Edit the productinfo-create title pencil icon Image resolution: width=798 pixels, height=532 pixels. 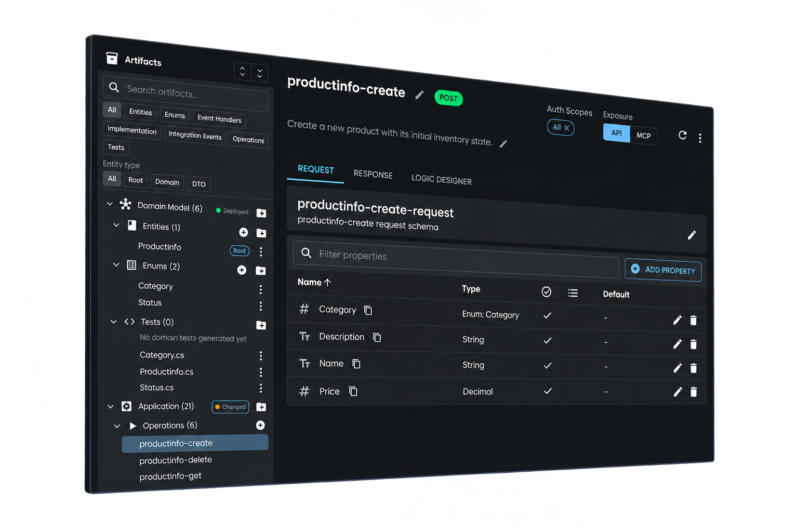(420, 95)
